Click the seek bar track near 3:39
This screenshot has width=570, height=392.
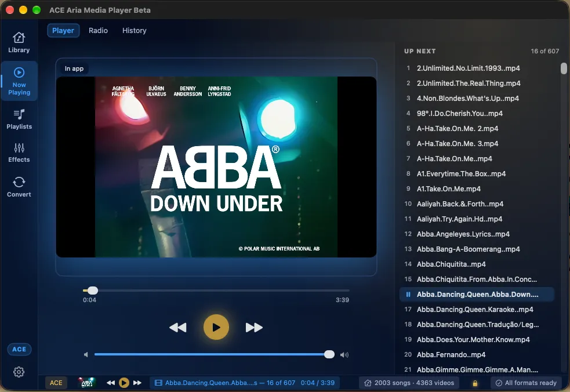coord(342,290)
